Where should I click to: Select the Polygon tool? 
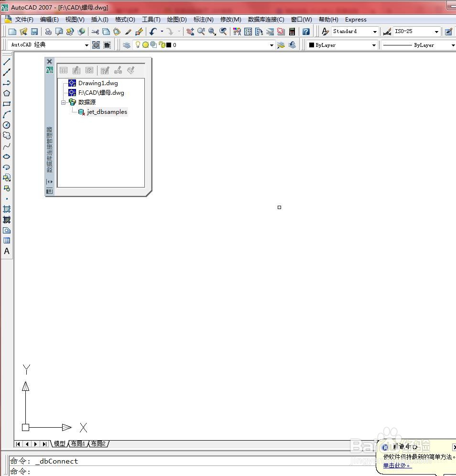pyautogui.click(x=7, y=93)
